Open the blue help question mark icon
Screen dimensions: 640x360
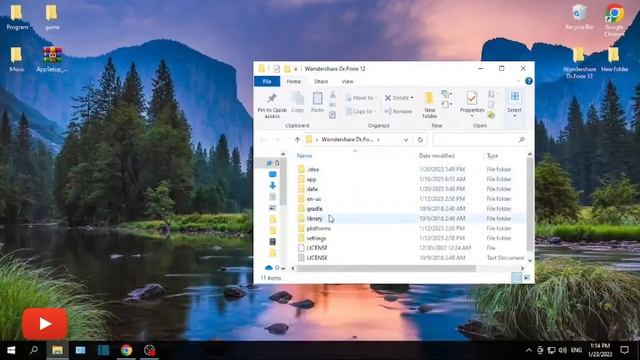pyautogui.click(x=529, y=81)
